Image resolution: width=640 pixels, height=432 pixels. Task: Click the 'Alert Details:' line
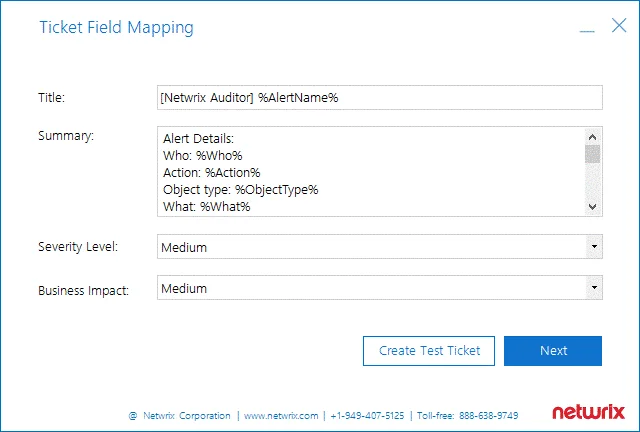click(198, 139)
